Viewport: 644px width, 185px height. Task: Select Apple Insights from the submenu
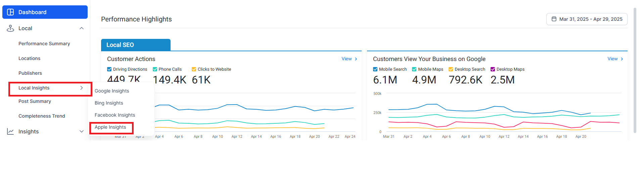pos(110,127)
